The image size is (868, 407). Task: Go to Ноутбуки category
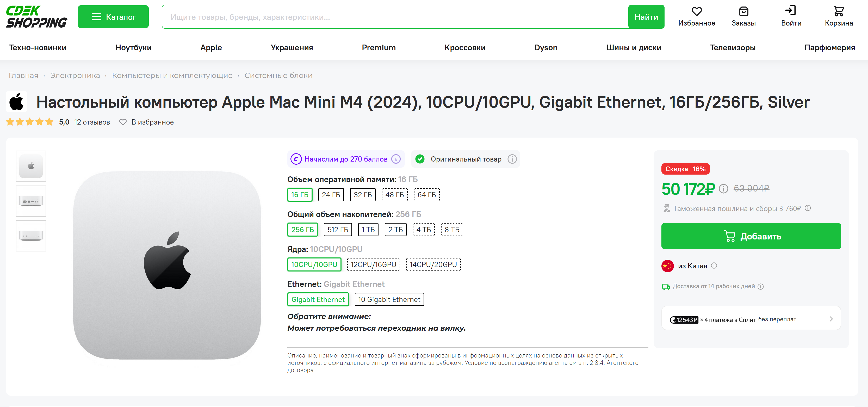[x=133, y=47]
